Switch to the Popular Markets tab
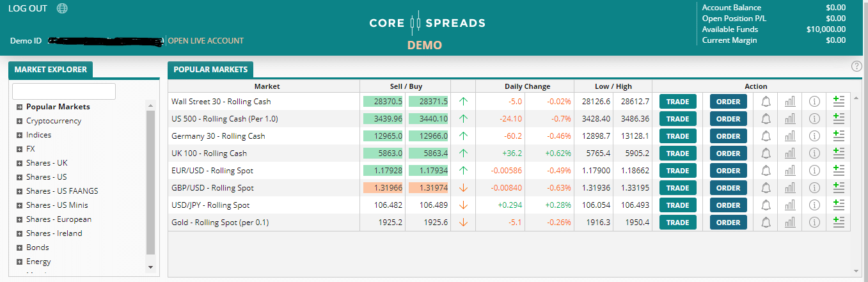Image resolution: width=868 pixels, height=282 pixels. pos(210,70)
